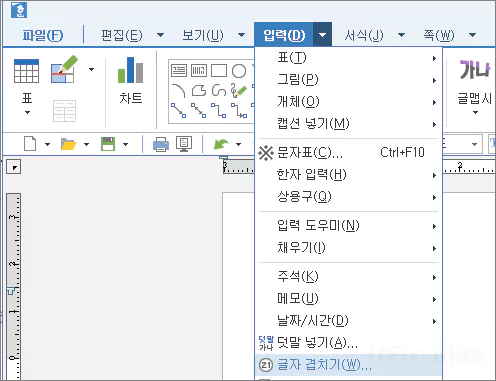Choose 문자표(C)... menu item
This screenshot has width=496, height=381.
(x=348, y=153)
